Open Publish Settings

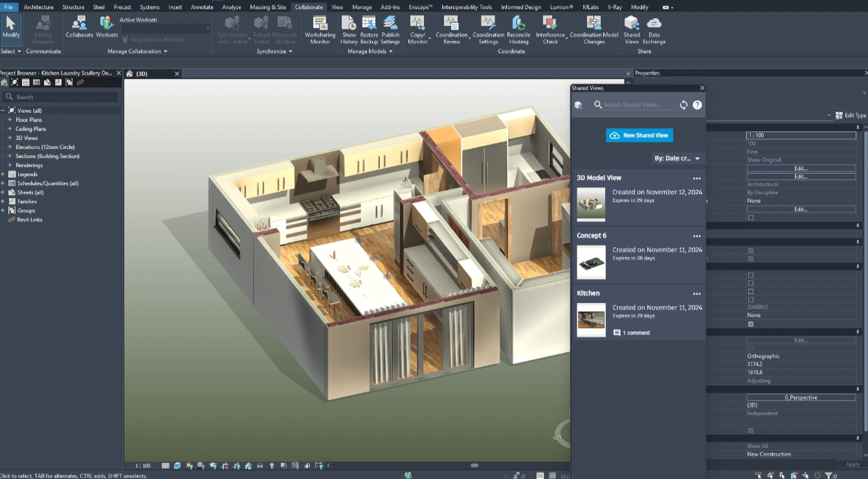(x=390, y=30)
